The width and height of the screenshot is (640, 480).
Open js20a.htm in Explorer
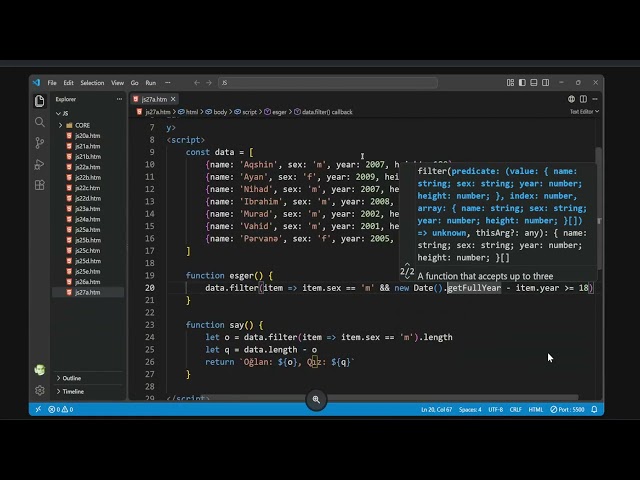[x=88, y=136]
